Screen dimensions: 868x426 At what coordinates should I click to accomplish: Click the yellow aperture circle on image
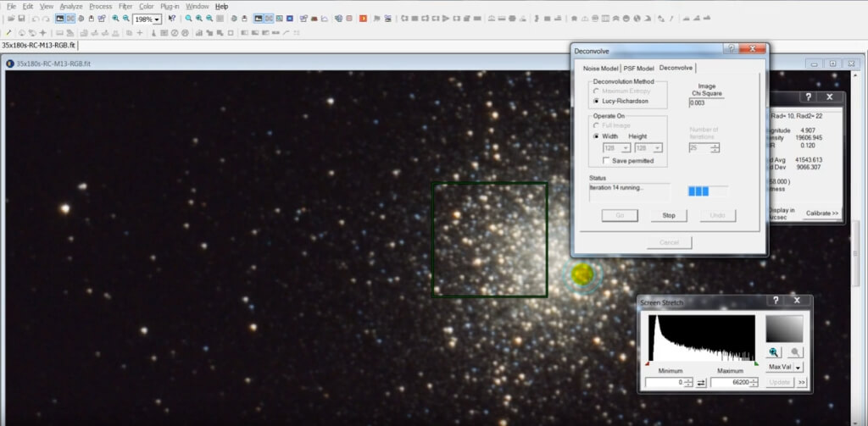click(582, 274)
